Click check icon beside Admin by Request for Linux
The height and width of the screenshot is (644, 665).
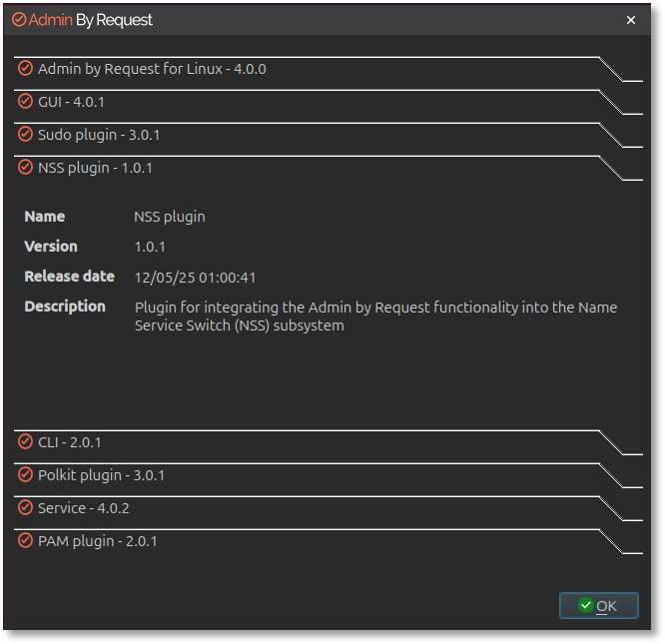coord(25,69)
